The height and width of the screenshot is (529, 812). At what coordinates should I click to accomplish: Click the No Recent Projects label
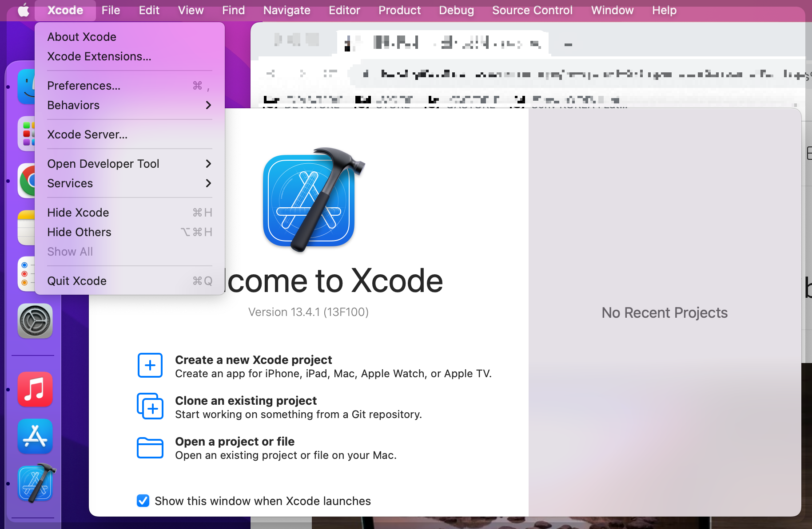(x=665, y=313)
